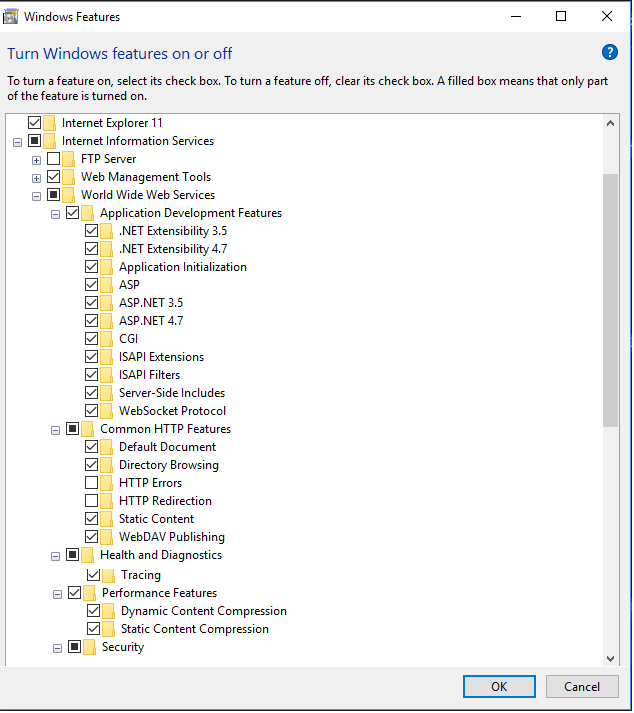The width and height of the screenshot is (634, 713).
Task: Click the Cancel button
Action: (582, 686)
